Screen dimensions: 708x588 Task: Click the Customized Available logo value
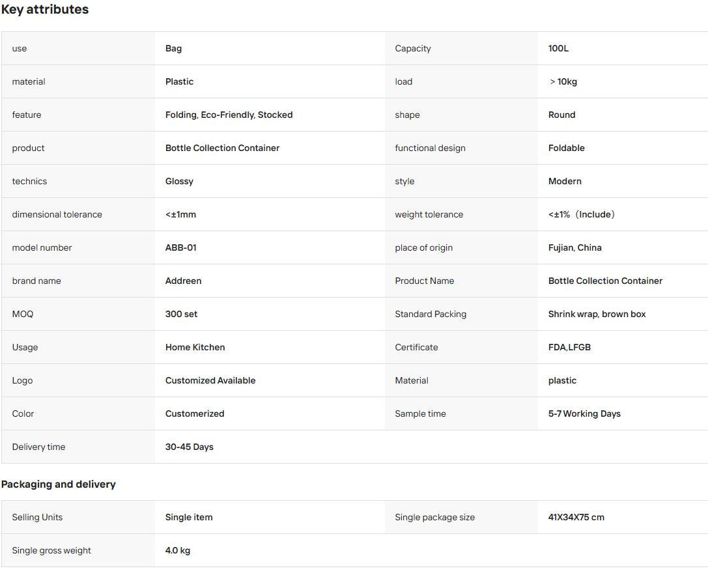coord(210,380)
